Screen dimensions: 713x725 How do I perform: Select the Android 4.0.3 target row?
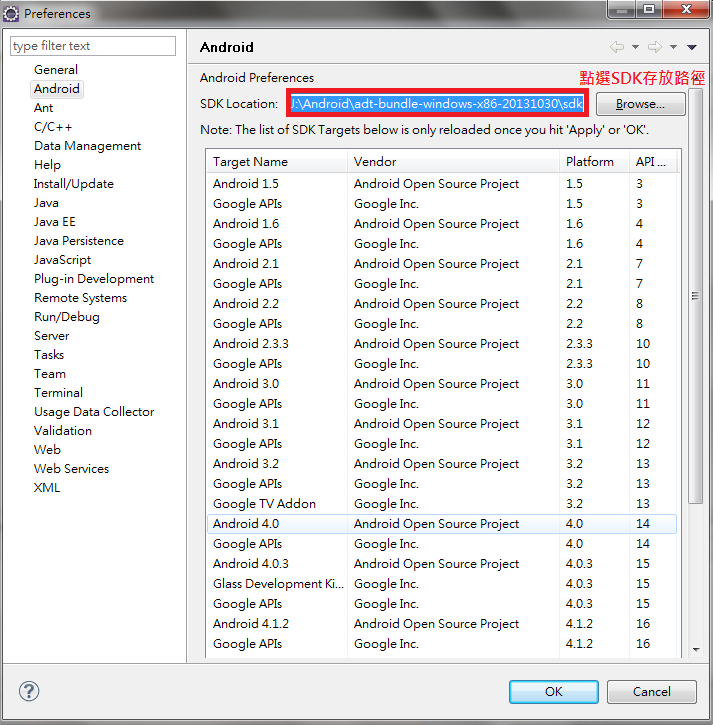click(442, 564)
